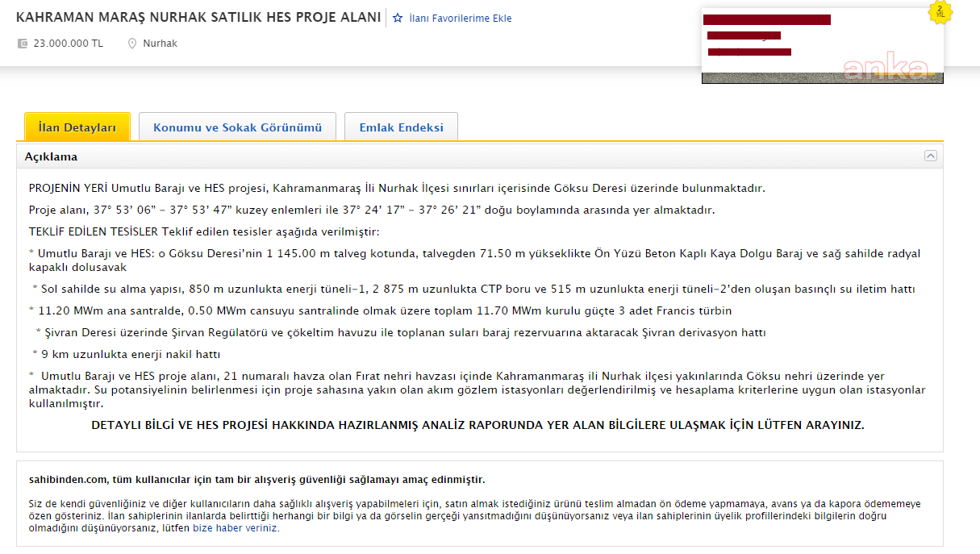
Task: Click the 23.000.000 TL price text
Action: pyautogui.click(x=68, y=44)
